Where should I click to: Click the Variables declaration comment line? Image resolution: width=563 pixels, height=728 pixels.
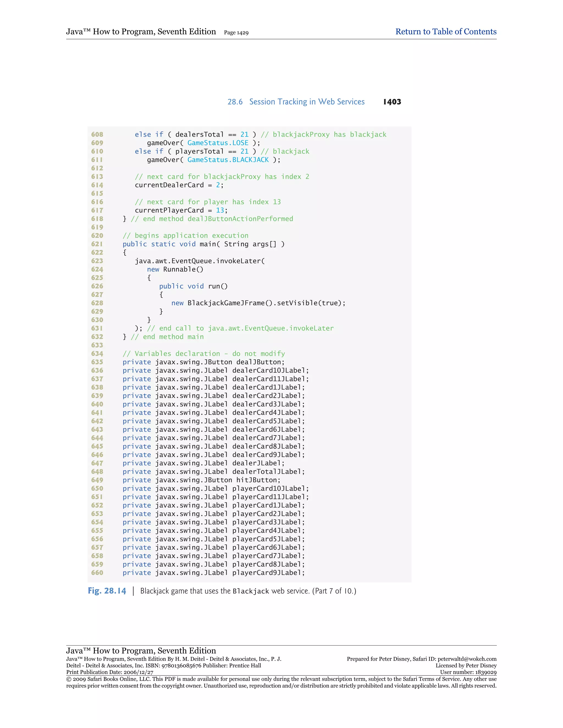[x=203, y=354]
